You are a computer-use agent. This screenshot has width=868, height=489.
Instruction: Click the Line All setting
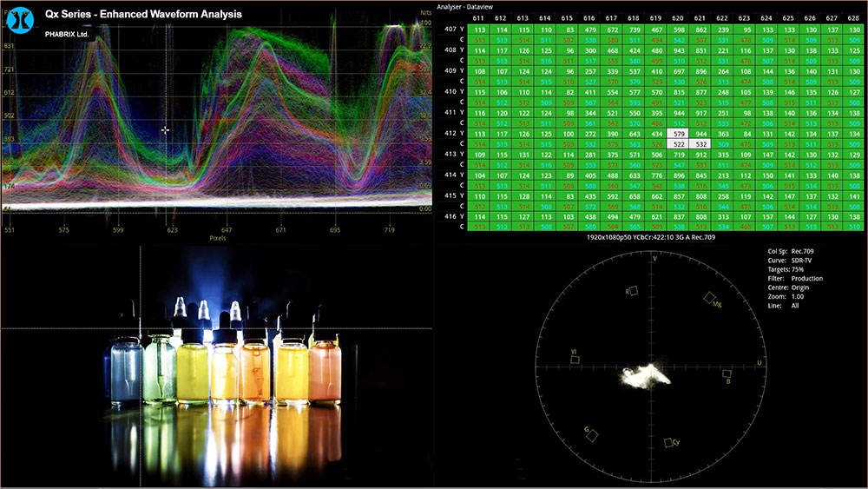coord(785,306)
